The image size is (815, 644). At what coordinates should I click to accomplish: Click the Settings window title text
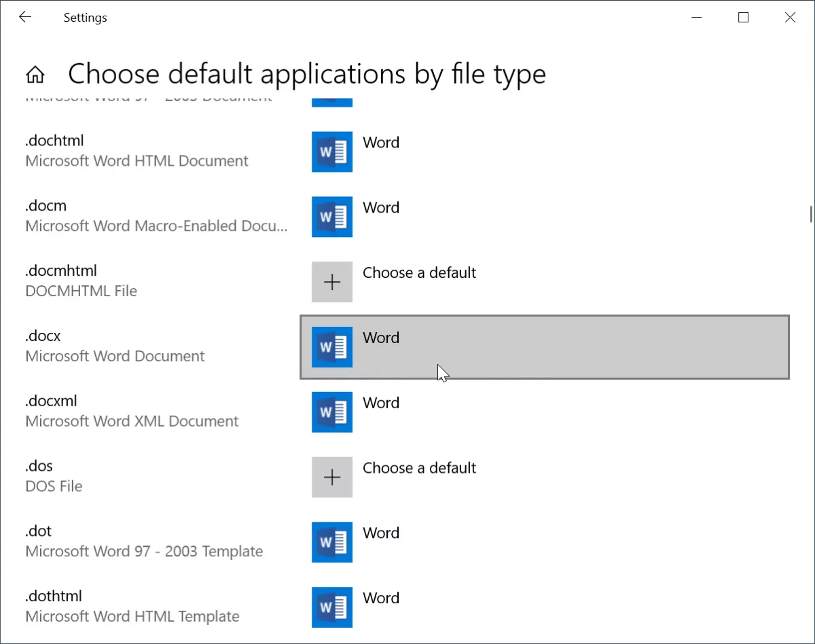point(86,18)
